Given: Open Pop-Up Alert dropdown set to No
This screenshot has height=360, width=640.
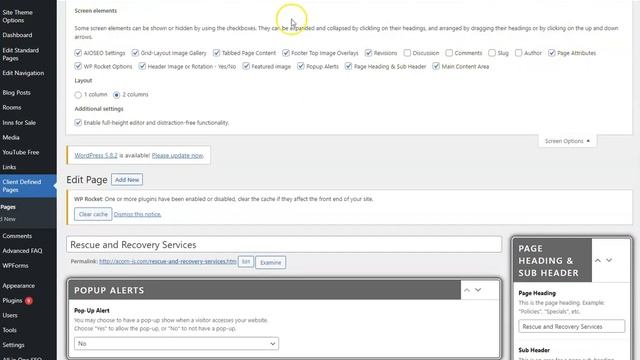Looking at the screenshot, I should (x=176, y=344).
